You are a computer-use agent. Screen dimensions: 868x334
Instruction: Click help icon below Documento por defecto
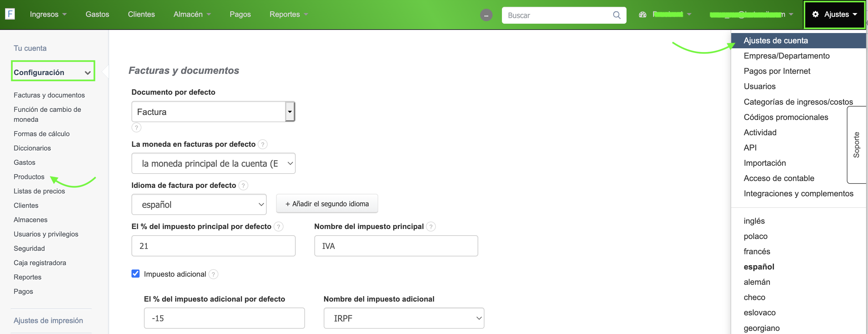pos(136,128)
